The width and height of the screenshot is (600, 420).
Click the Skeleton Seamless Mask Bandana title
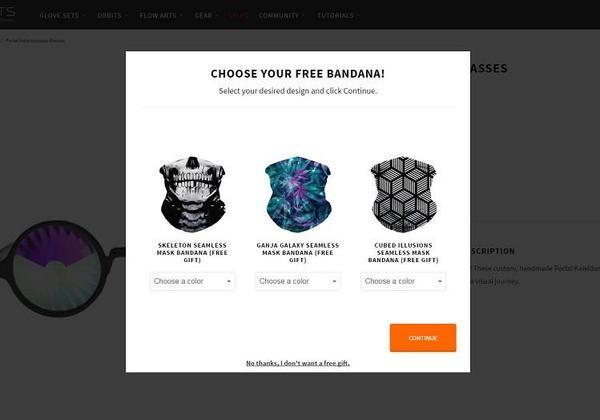(x=192, y=252)
